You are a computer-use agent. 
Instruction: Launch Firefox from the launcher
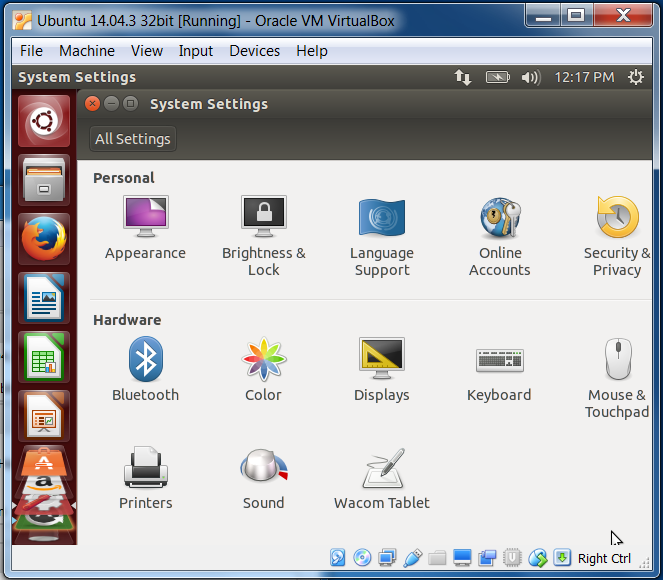pos(44,239)
